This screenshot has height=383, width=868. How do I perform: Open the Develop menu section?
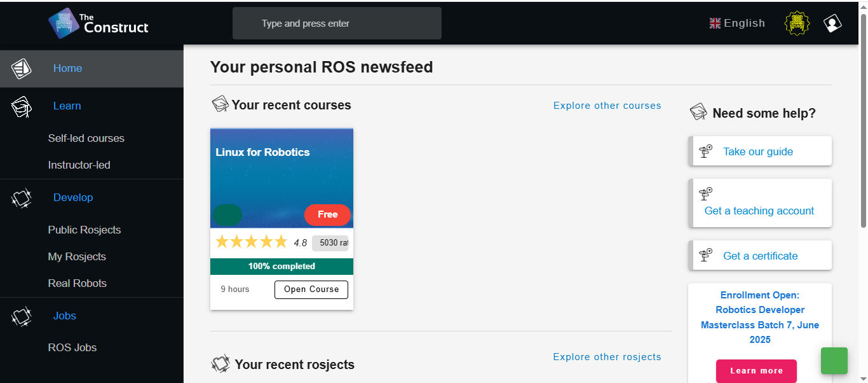[x=73, y=198]
